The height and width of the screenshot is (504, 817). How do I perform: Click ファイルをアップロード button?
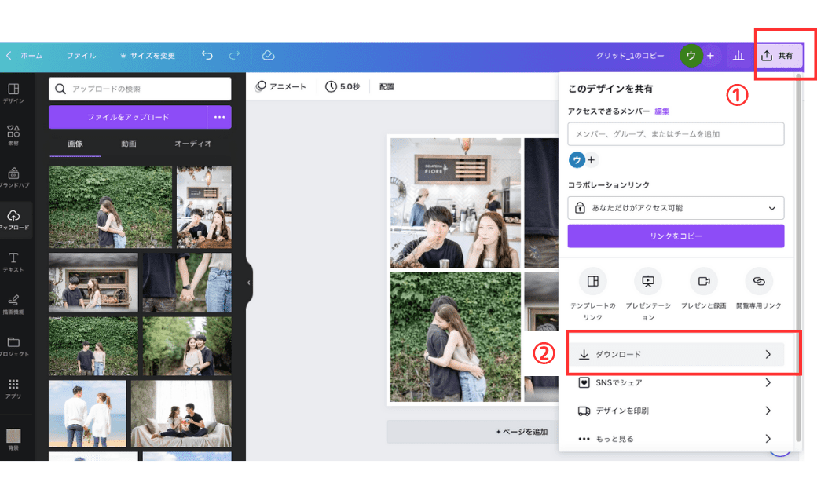pyautogui.click(x=128, y=117)
